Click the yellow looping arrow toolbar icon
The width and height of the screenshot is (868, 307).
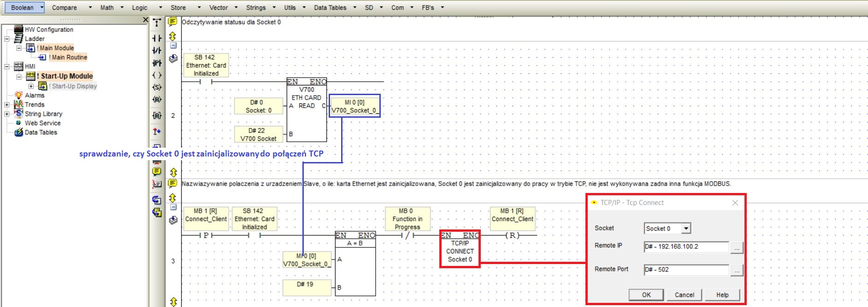pyautogui.click(x=157, y=212)
